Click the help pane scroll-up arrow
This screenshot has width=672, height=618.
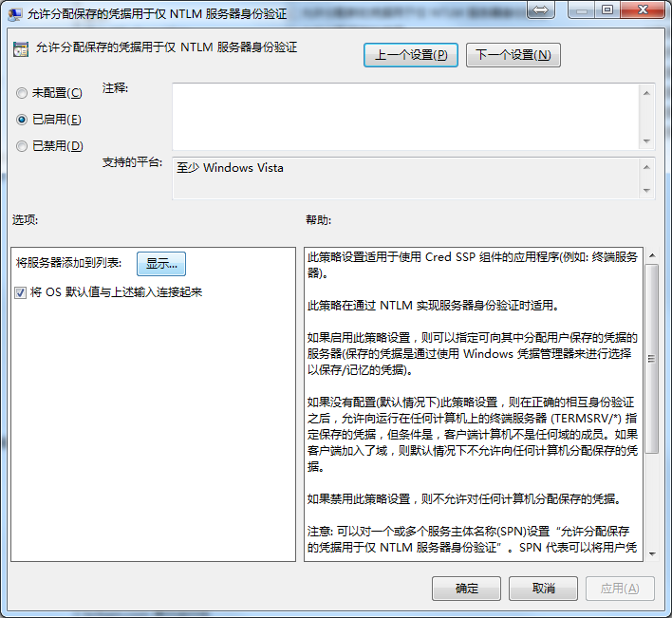[x=651, y=256]
